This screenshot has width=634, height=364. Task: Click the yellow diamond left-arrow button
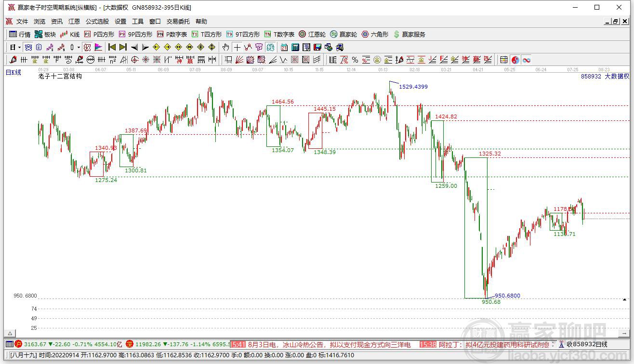pos(156,47)
